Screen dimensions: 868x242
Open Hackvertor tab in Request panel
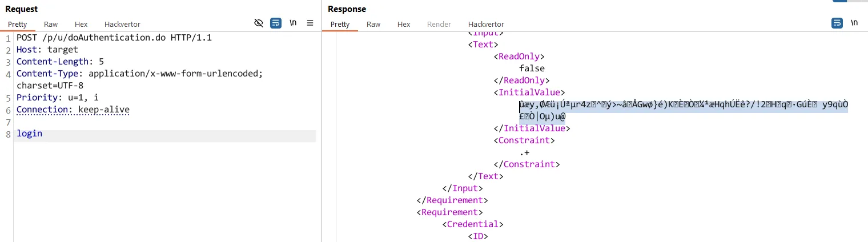pyautogui.click(x=122, y=24)
